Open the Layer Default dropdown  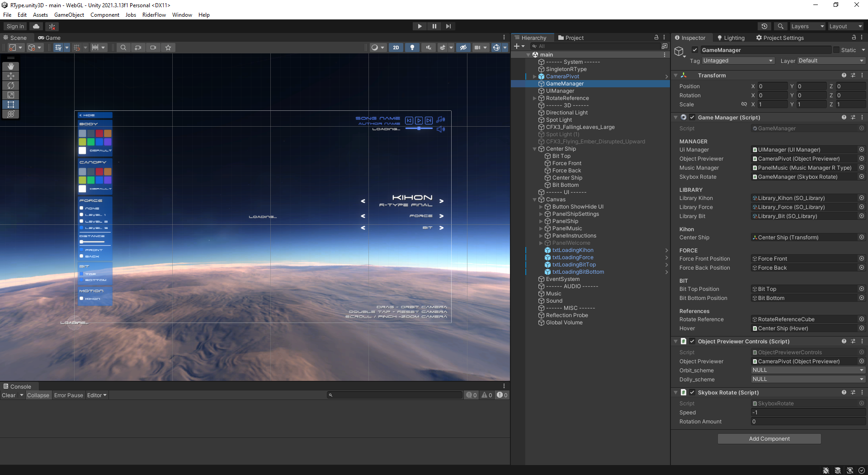[831, 61]
